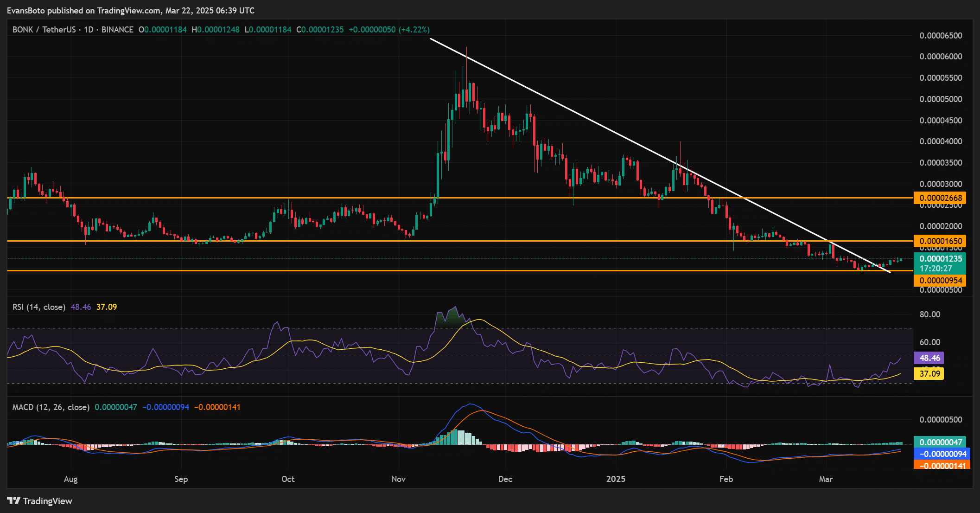The width and height of the screenshot is (980, 513).
Task: Click the purple RSI legend value 48.46
Action: [81, 307]
